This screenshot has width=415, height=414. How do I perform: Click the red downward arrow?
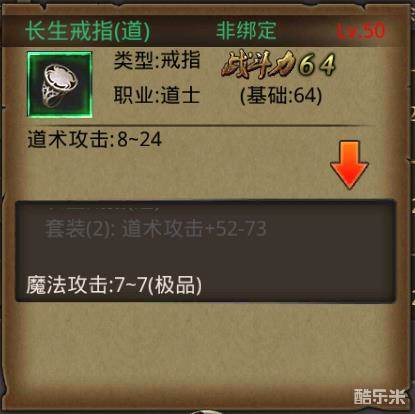click(349, 165)
